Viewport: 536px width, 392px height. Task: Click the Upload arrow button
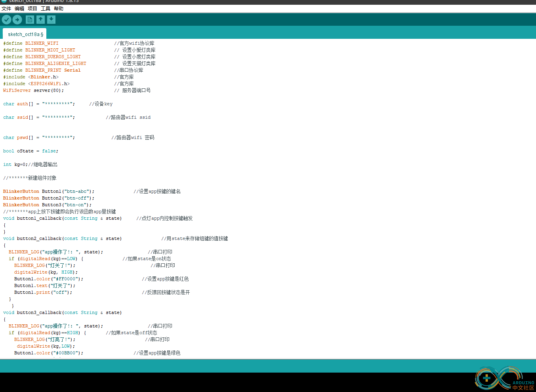click(x=17, y=19)
